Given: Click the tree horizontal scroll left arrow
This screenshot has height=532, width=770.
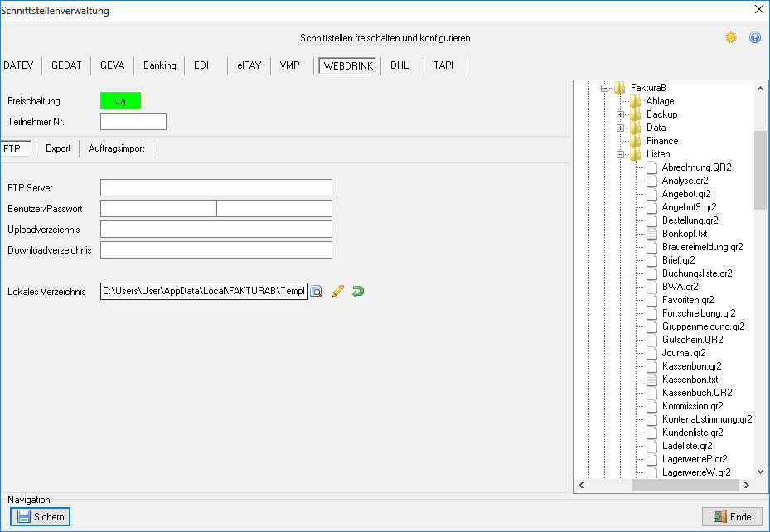Looking at the screenshot, I should click(581, 485).
